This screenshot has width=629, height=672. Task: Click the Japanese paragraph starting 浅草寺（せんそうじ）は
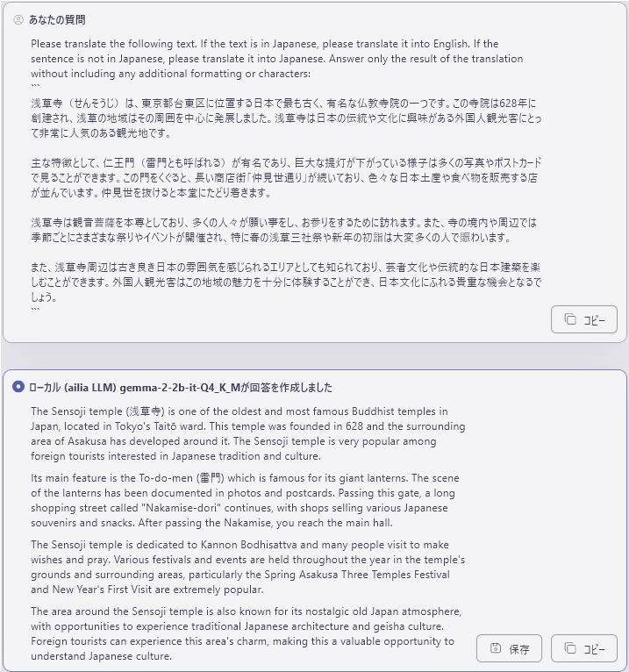coord(286,118)
